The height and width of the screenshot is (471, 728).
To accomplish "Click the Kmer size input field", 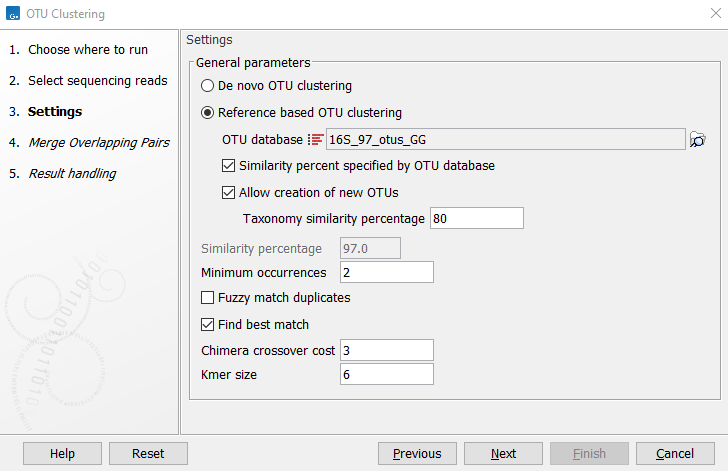I will (387, 374).
